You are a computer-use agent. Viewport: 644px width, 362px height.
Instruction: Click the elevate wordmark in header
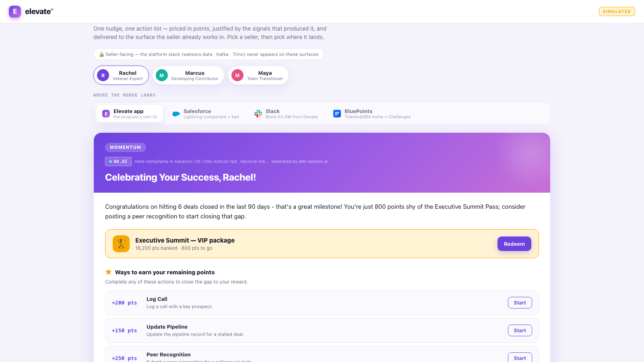[x=39, y=11]
